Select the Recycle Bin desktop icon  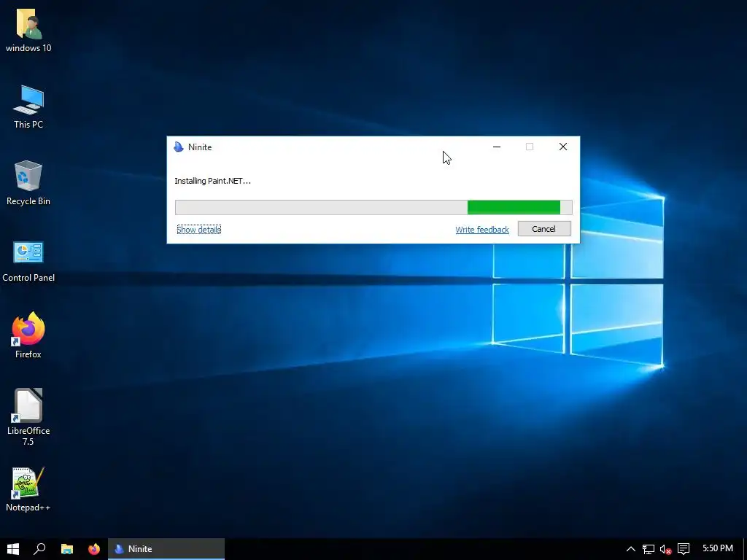point(28,183)
